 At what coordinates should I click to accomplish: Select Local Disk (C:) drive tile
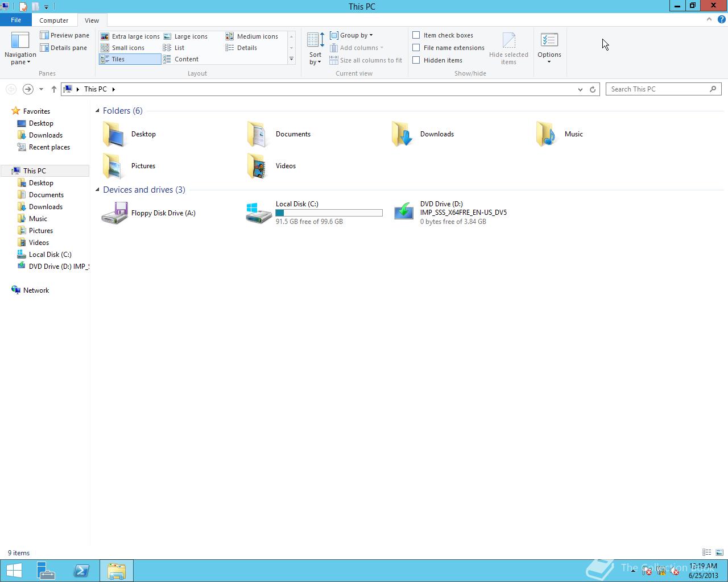click(314, 213)
